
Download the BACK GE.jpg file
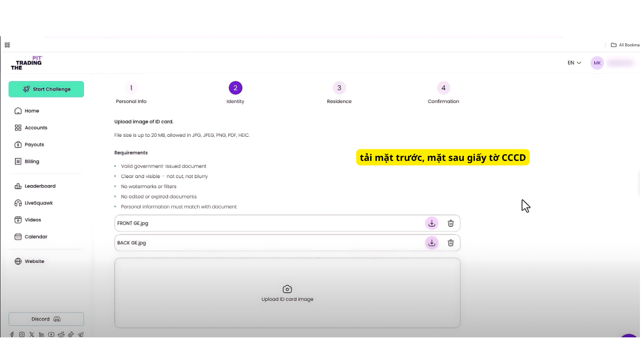point(432,243)
